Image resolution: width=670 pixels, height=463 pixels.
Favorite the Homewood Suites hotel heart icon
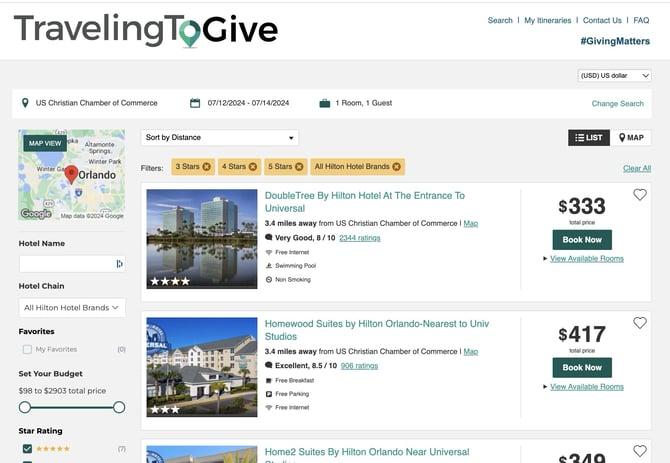[640, 323]
